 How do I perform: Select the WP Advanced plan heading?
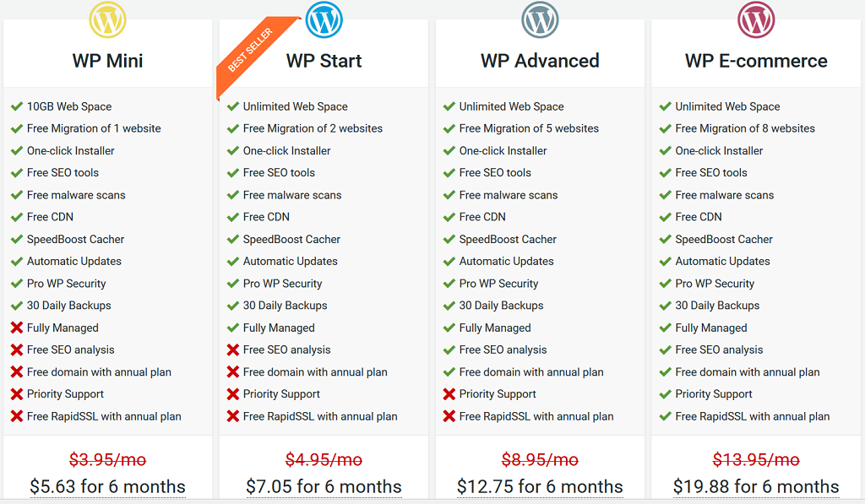point(540,61)
